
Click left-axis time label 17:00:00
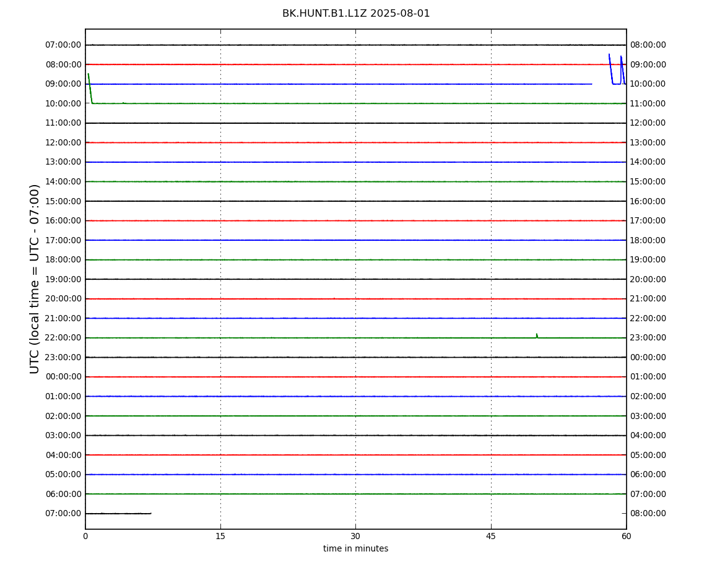point(64,240)
